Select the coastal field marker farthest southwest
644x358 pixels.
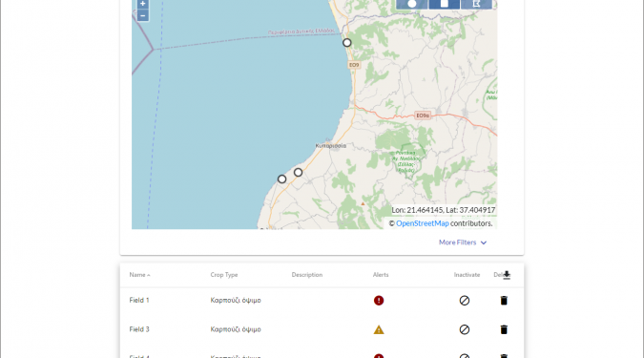click(281, 179)
